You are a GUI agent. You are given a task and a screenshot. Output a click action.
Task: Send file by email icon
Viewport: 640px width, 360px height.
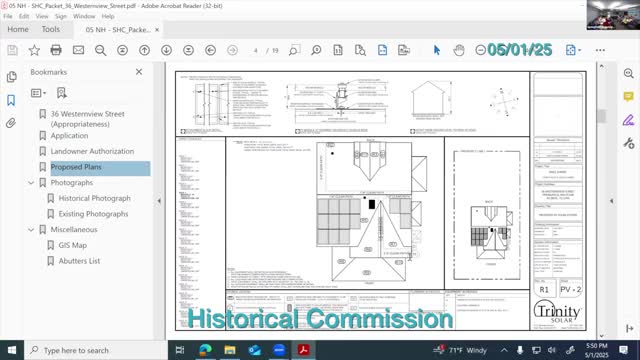coord(78,50)
